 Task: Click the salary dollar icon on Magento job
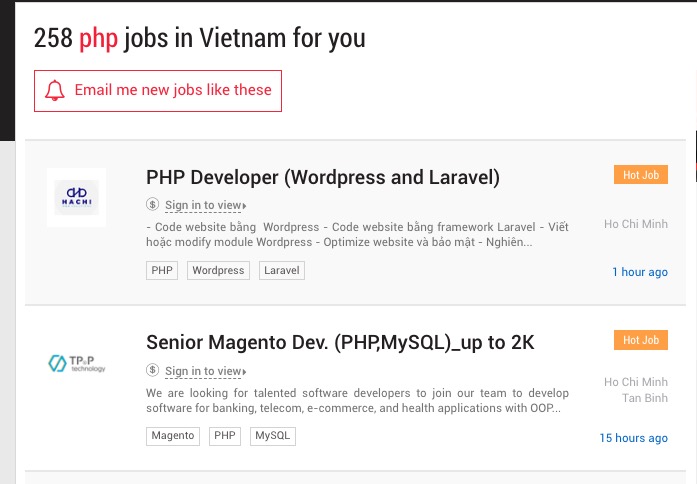[x=152, y=371]
